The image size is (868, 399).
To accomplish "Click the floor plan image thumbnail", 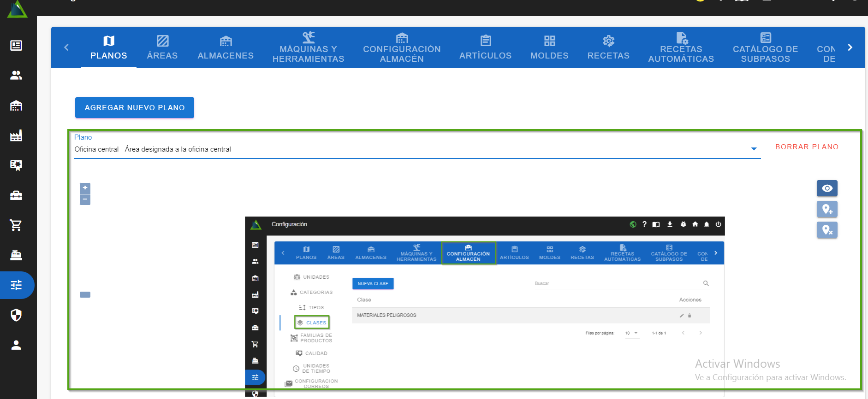I will (x=484, y=304).
